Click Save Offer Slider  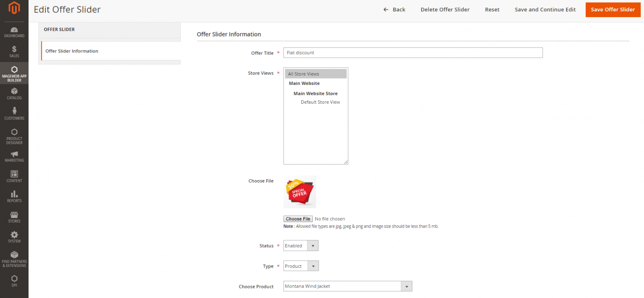click(613, 9)
